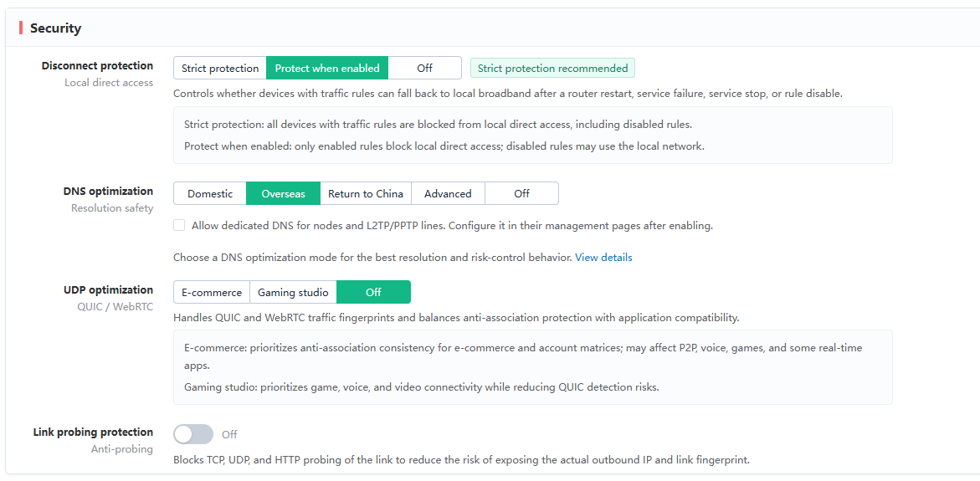Click the Handles QUIC and WebRTC description
The image size is (980, 481).
click(456, 318)
